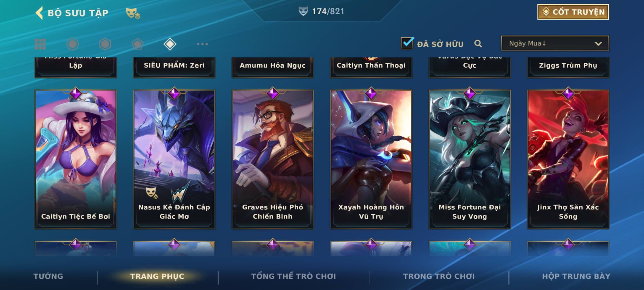Open the Jinx Thợ Săn Xác Sống skin
This screenshot has height=290, width=644.
568,159
